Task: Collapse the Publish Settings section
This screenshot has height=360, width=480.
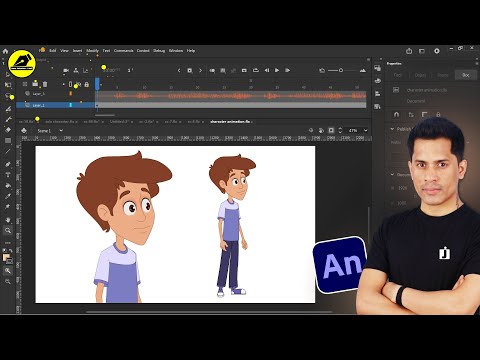Action: pos(392,129)
